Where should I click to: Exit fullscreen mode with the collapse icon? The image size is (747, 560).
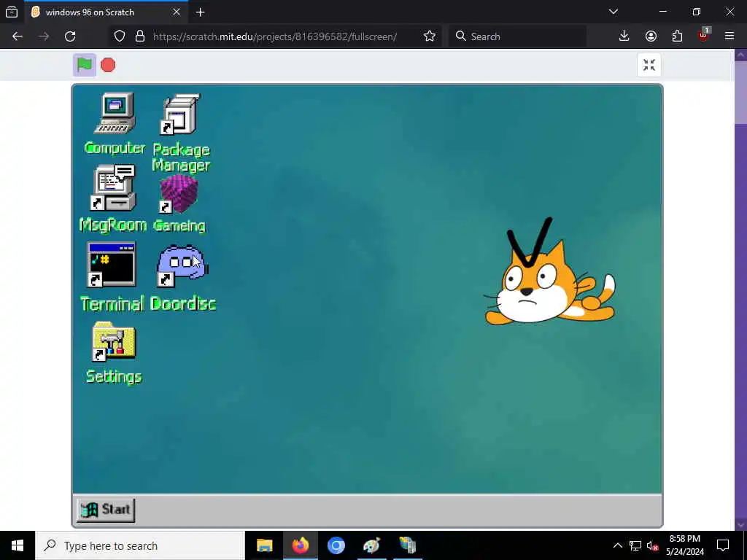pos(649,65)
